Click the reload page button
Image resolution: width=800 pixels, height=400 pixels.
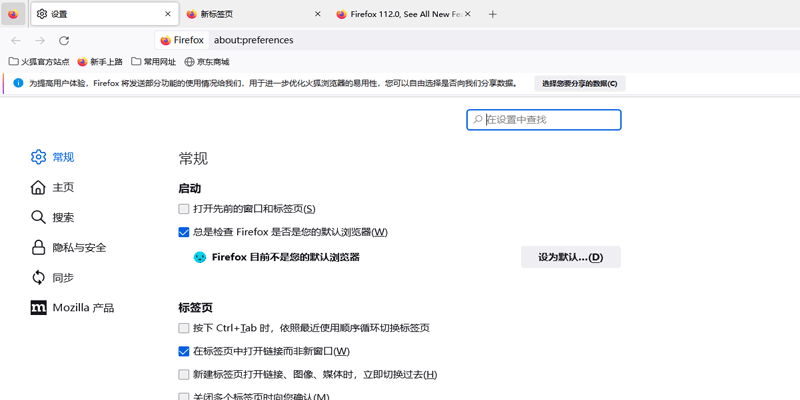[64, 40]
